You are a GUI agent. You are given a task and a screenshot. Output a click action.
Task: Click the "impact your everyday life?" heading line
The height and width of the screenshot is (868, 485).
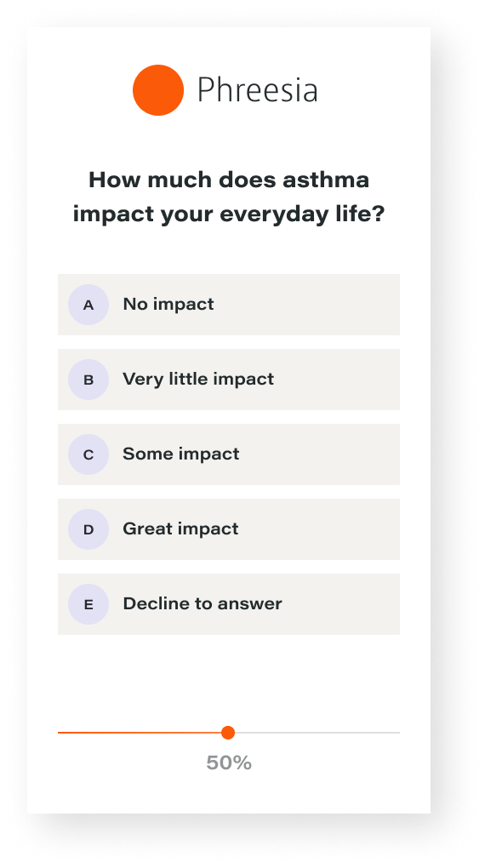[229, 214]
